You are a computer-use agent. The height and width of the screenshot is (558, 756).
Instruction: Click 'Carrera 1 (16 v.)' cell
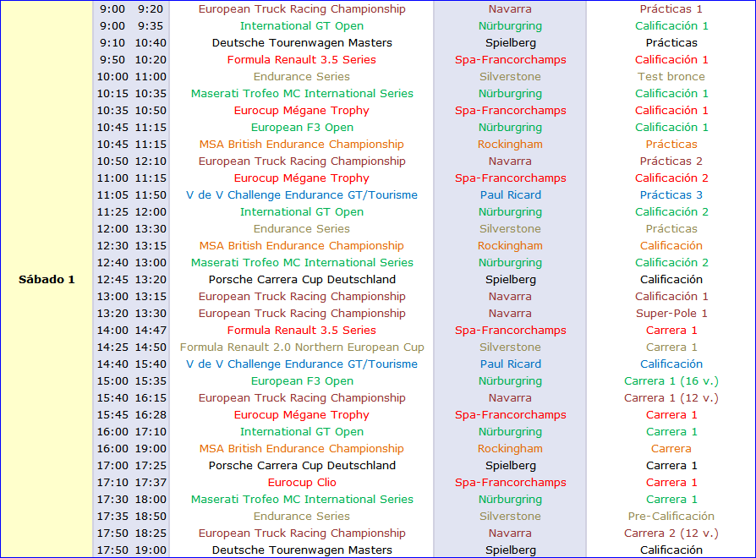tap(671, 380)
